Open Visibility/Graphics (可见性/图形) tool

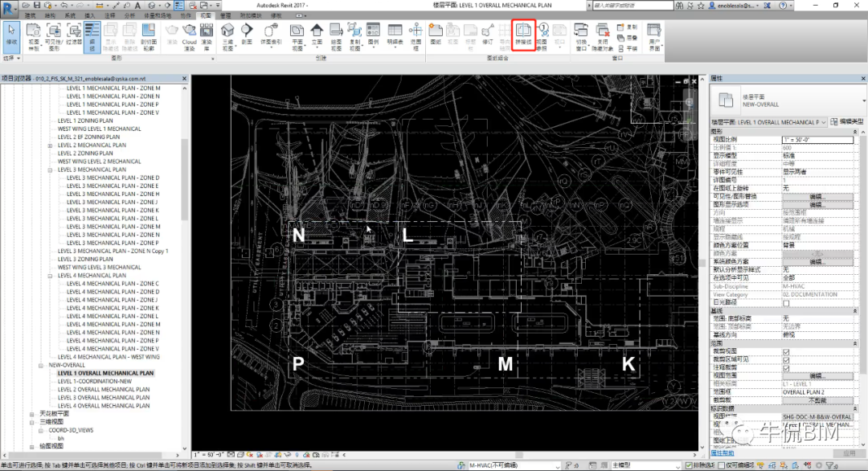point(53,36)
